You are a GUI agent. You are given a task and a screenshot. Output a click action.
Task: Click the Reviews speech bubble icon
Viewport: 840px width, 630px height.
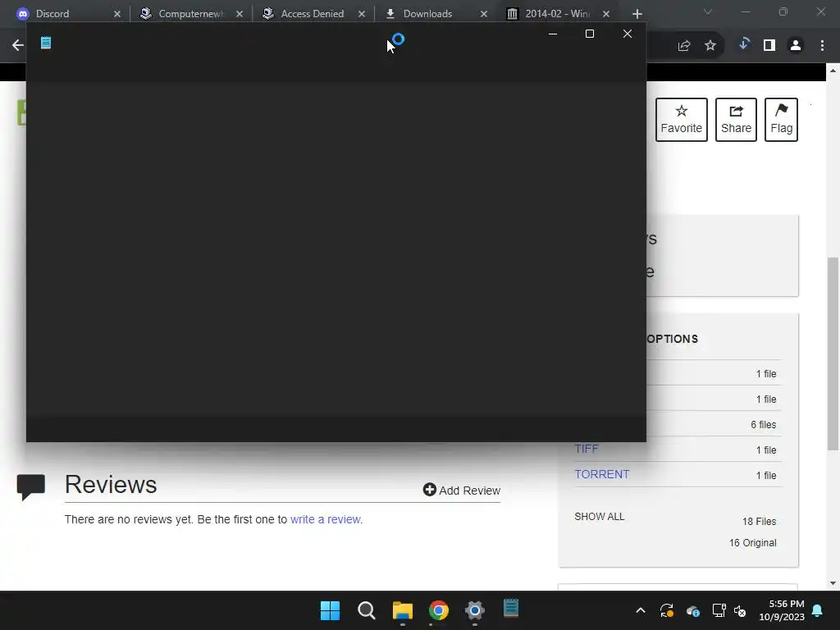pyautogui.click(x=31, y=487)
